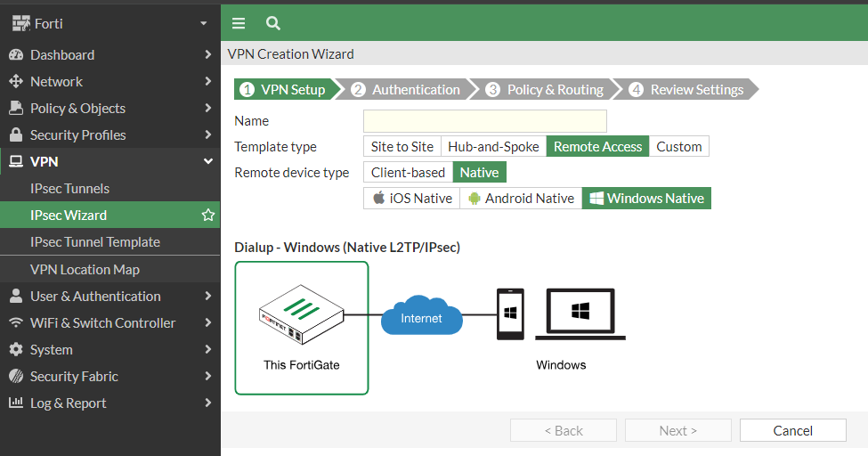Click the hamburger menu icon
Viewport: 868px width, 456px height.
239,23
